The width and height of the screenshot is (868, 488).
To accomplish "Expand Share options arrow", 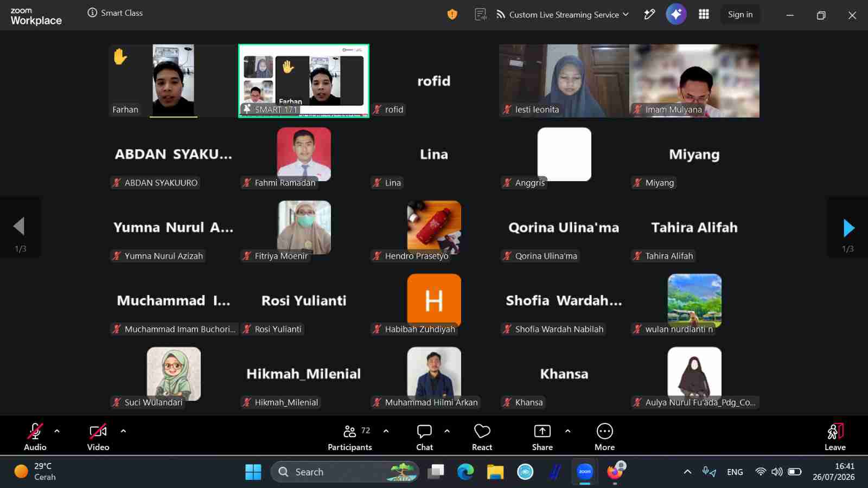I will click(x=567, y=431).
